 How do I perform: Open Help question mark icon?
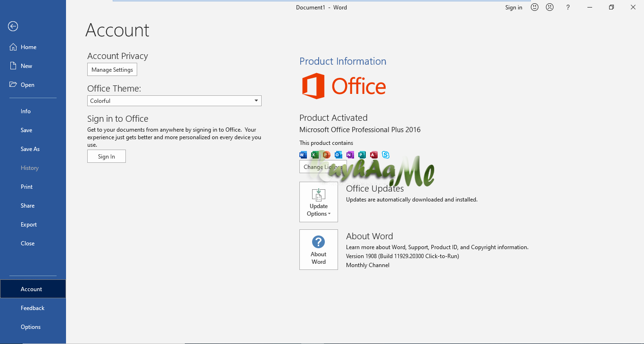pyautogui.click(x=568, y=7)
